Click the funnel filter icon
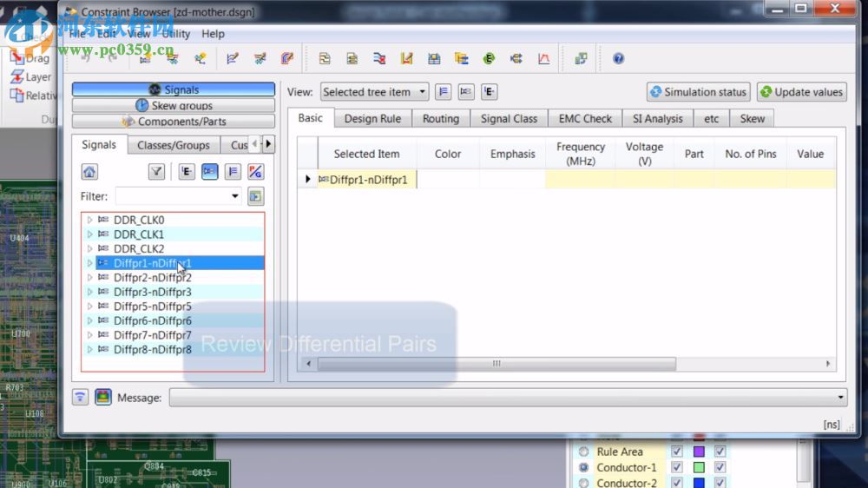Image resolution: width=868 pixels, height=488 pixels. (x=156, y=172)
